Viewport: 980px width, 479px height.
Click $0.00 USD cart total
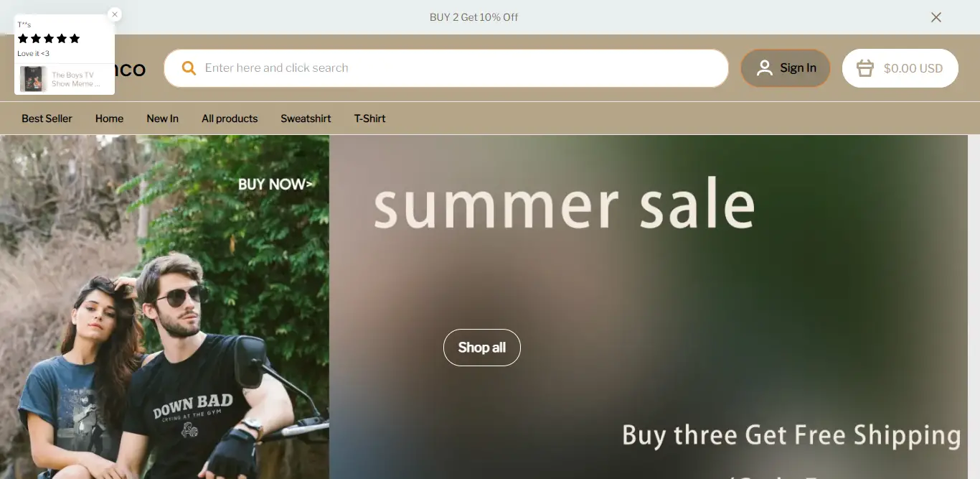tap(913, 68)
